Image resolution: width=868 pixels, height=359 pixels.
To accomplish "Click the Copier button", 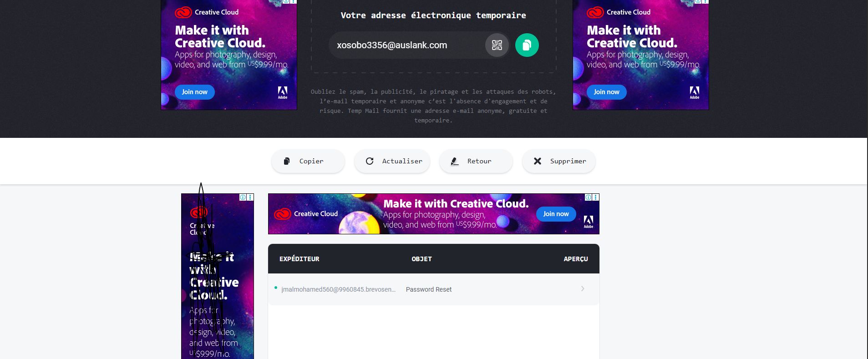I will [x=308, y=161].
